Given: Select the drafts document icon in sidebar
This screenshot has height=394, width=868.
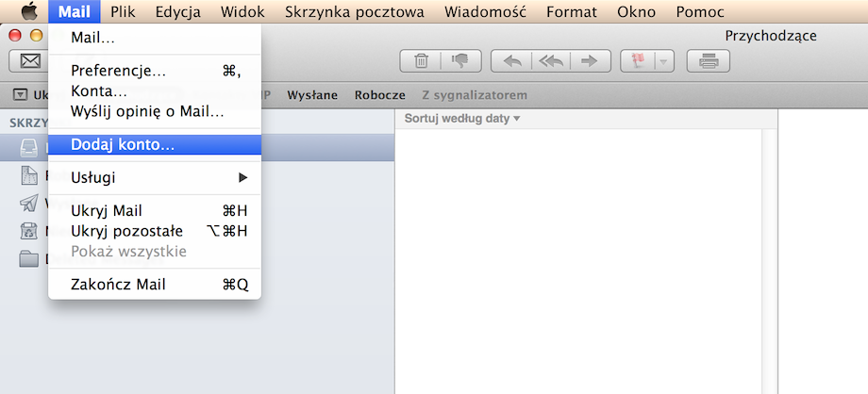Looking at the screenshot, I should click(x=28, y=175).
